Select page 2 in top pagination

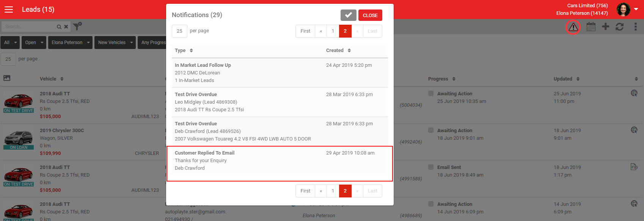click(x=345, y=31)
